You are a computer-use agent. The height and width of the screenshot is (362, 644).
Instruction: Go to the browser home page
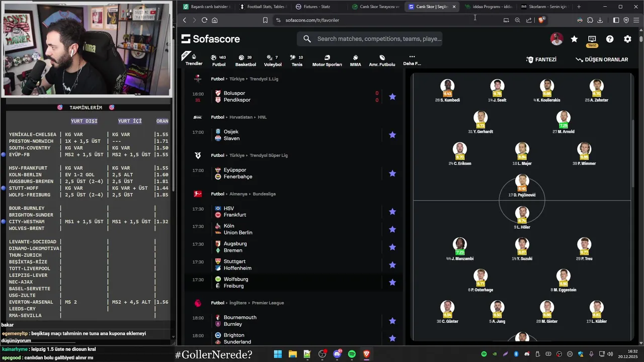point(215,20)
